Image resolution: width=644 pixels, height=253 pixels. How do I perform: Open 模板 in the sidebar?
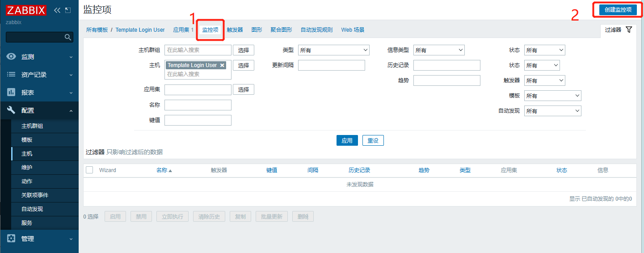click(x=27, y=140)
